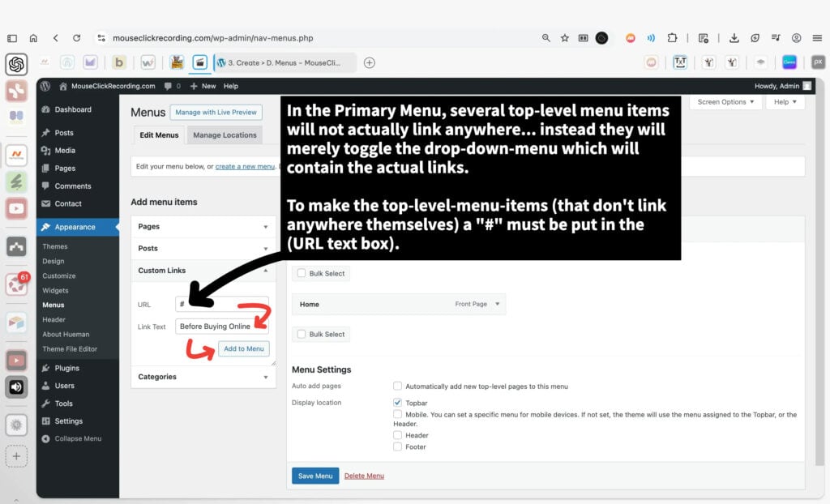Image resolution: width=830 pixels, height=504 pixels.
Task: Open the YouTube icon in the browser sidebar
Action: (16, 208)
